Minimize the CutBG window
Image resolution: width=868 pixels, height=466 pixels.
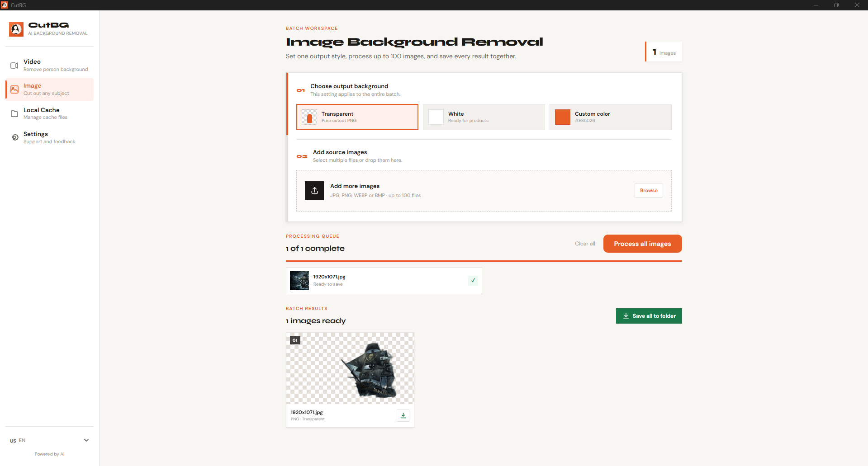(816, 5)
